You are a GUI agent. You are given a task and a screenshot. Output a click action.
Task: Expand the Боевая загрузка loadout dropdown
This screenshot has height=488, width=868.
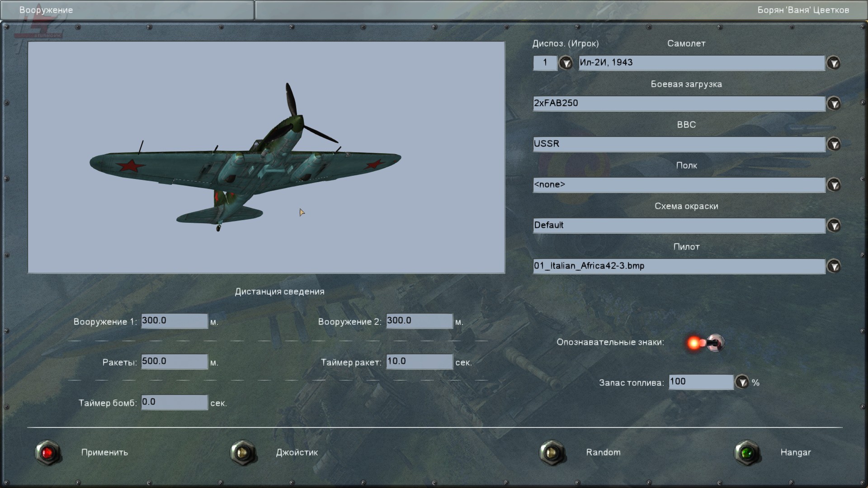pos(833,103)
